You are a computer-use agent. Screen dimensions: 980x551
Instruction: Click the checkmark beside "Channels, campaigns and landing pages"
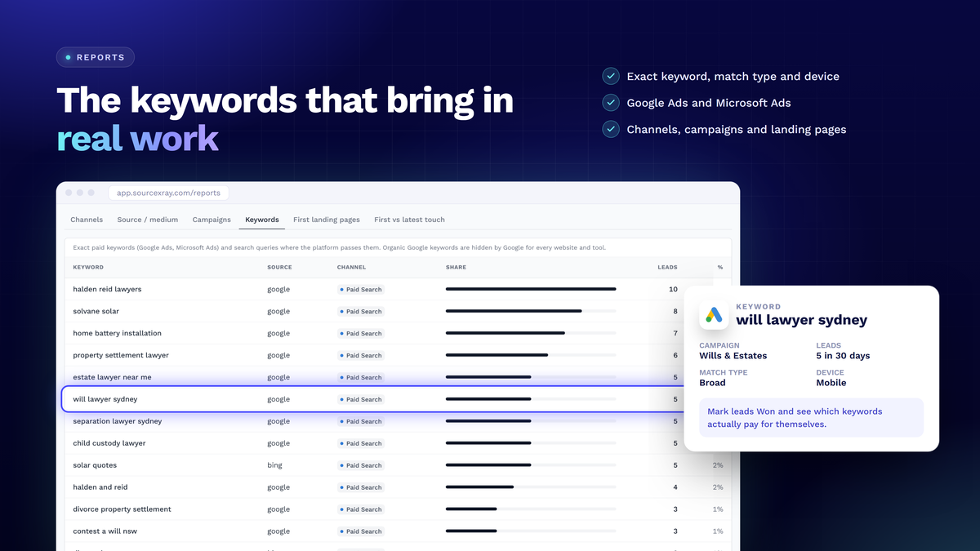click(x=610, y=129)
